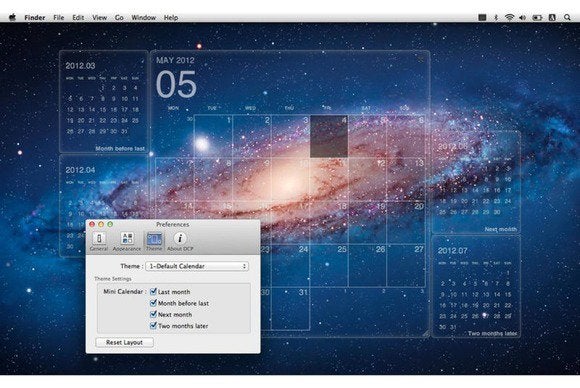Viewport: 580px width, 388px height.
Task: Select day 27 in May 2012 calendar
Action: tap(406, 265)
